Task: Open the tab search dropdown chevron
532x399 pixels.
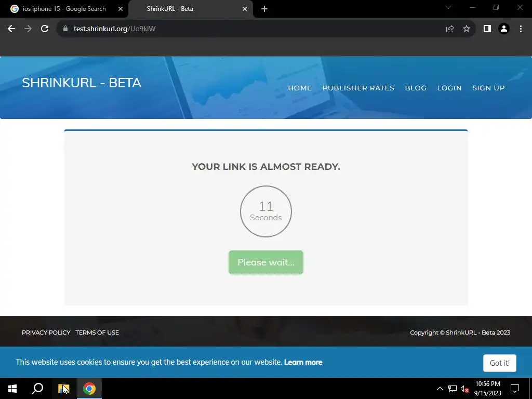Action: [448, 7]
